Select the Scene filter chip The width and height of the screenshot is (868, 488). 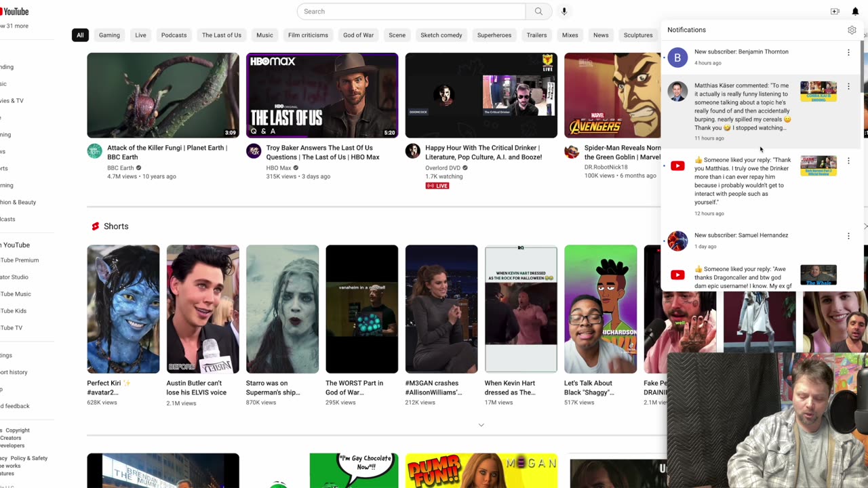pos(397,35)
